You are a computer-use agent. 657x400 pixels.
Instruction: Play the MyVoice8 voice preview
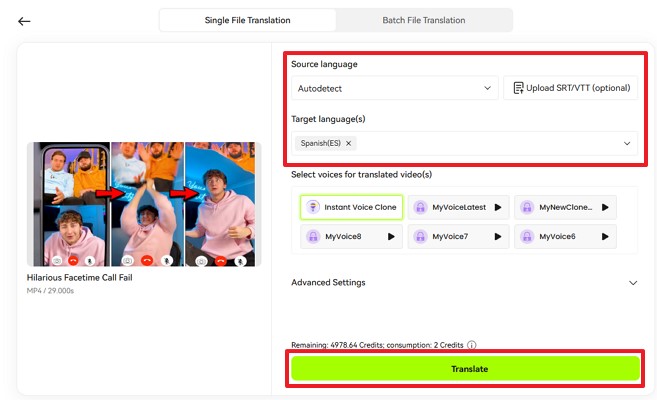coord(391,237)
